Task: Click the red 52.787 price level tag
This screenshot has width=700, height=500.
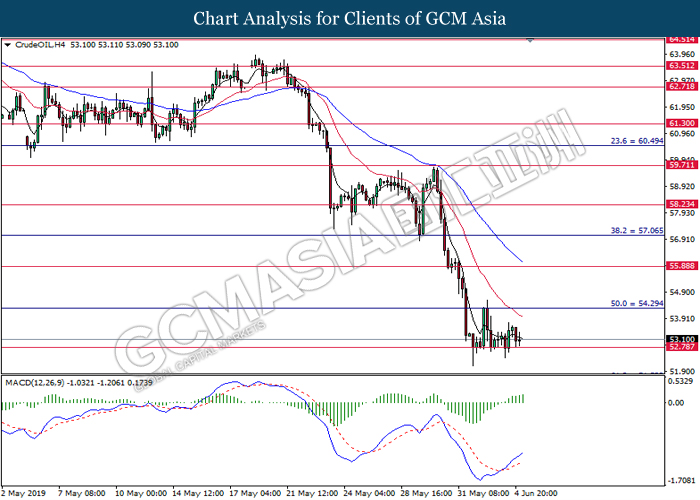Action: click(x=682, y=347)
